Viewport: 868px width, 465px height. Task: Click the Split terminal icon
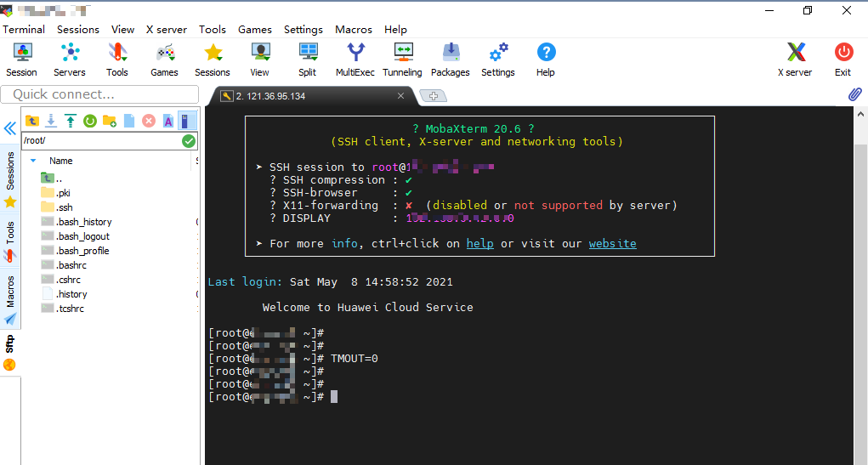307,60
